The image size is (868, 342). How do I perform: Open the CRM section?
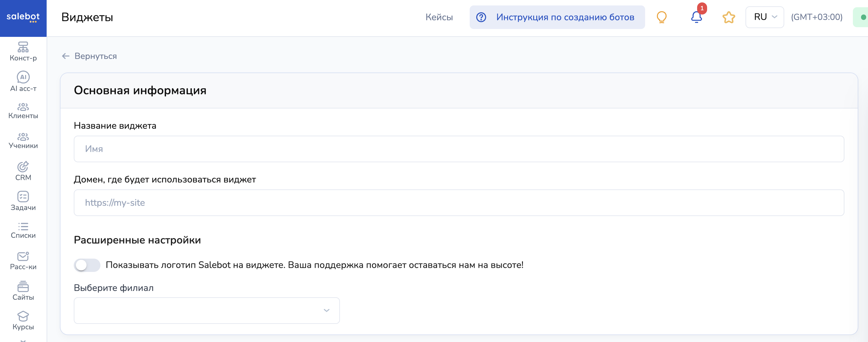click(23, 171)
